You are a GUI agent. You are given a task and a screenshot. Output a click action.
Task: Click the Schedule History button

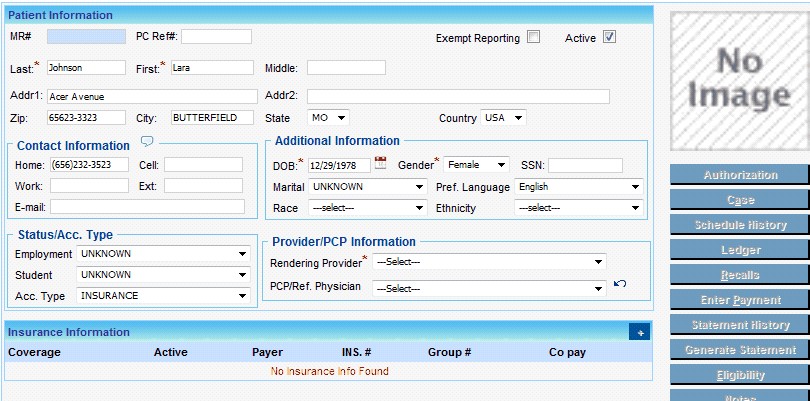(740, 225)
